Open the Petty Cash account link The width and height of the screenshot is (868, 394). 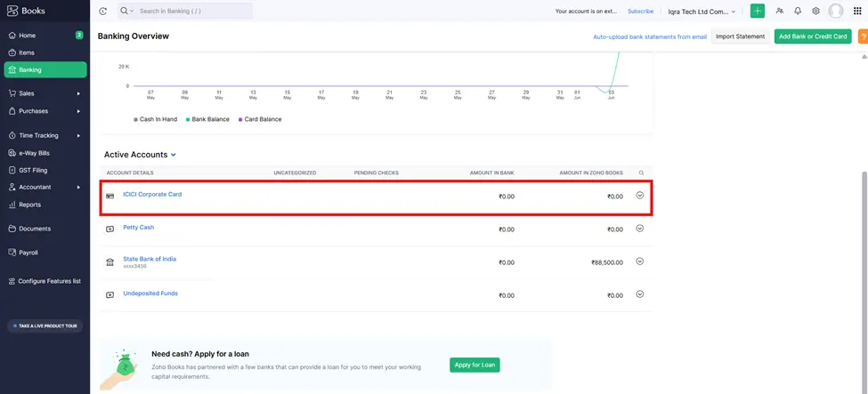click(x=138, y=228)
